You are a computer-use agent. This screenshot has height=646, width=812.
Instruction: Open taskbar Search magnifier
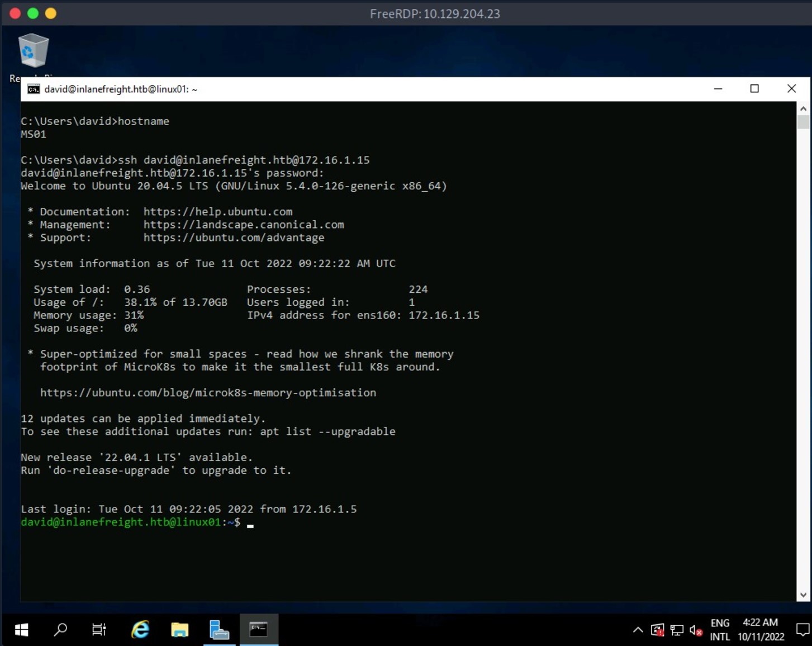coord(60,630)
